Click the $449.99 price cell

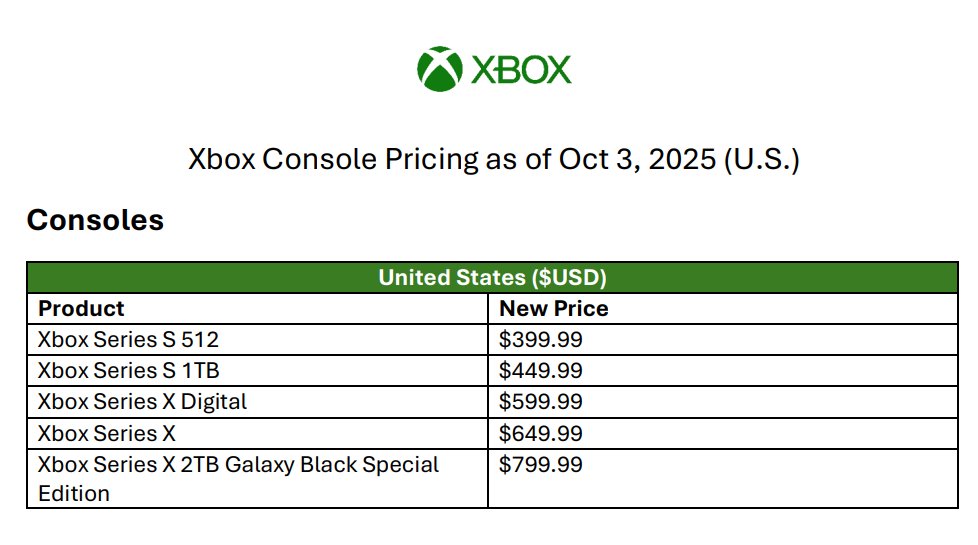[x=540, y=370]
